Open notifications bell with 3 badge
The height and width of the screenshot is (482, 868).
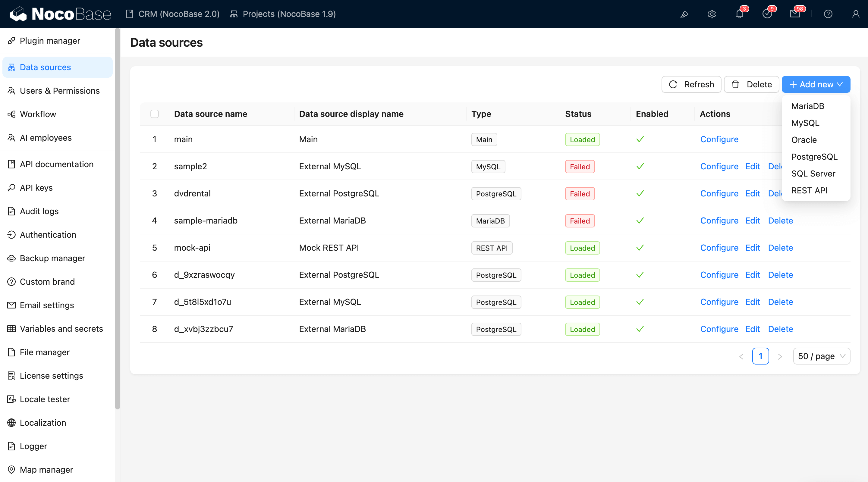click(739, 14)
